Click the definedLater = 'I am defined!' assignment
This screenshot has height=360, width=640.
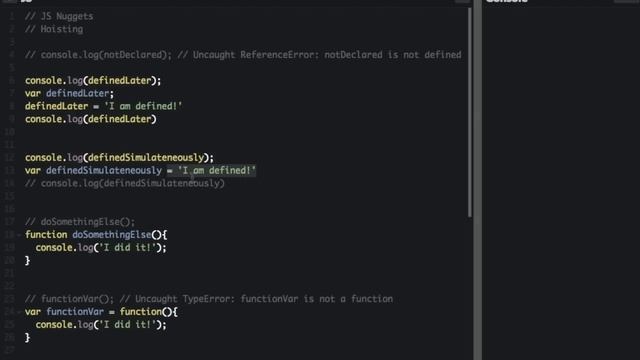[x=104, y=106]
